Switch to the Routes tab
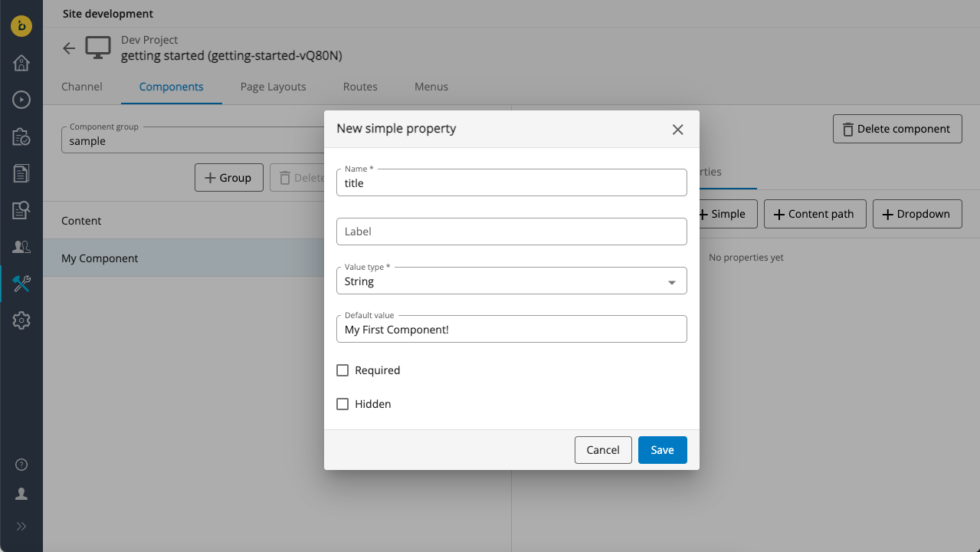 (360, 87)
